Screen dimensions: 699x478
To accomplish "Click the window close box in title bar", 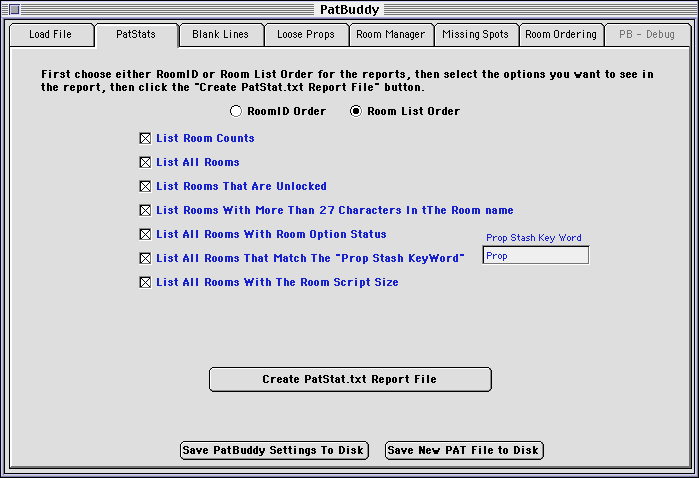I will pos(14,9).
